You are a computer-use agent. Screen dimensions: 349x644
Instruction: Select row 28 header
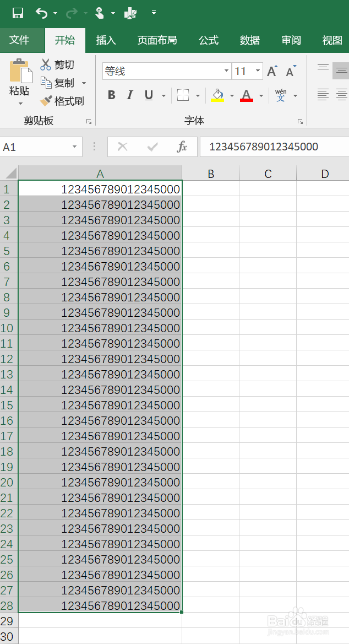9,605
